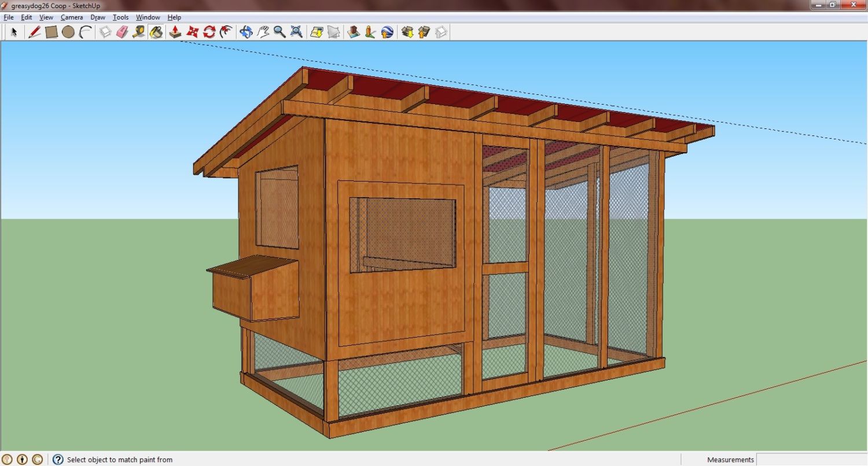Select the Push/Pull tool
Image resolution: width=868 pixels, height=466 pixels.
coord(175,32)
